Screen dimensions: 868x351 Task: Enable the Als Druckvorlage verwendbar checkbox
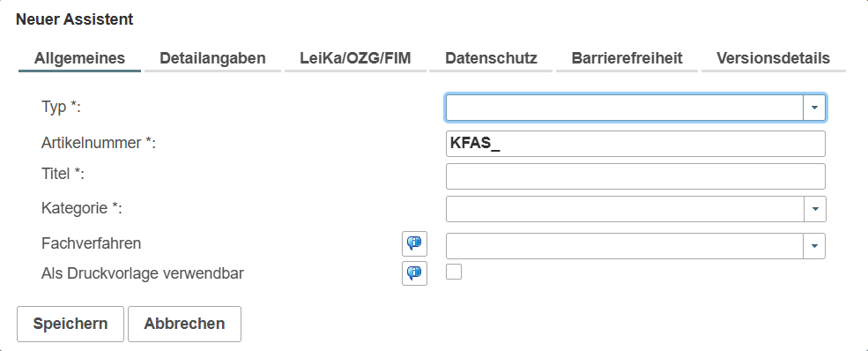point(454,272)
